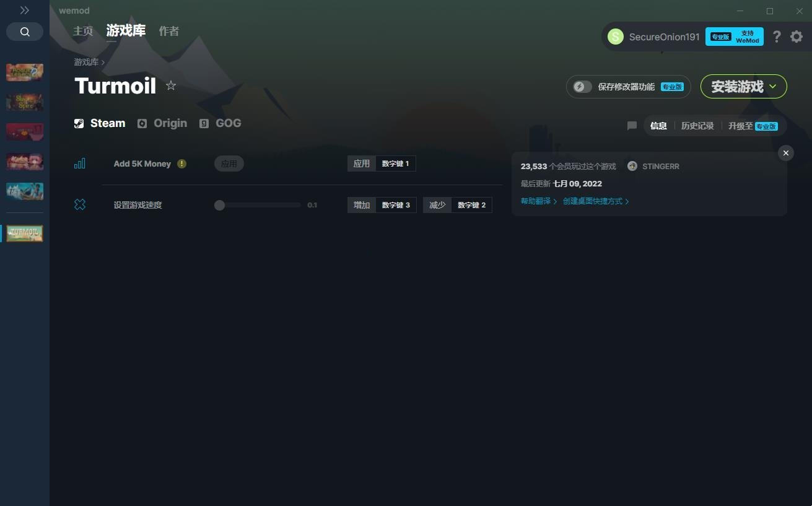
Task: Minimize the wemod window
Action: click(741, 11)
